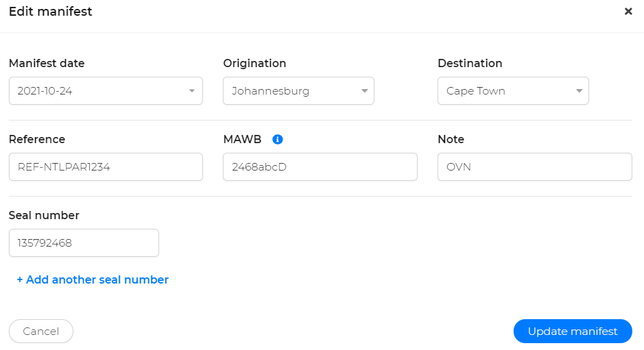Image resolution: width=644 pixels, height=350 pixels.
Task: Add another seal number
Action: point(93,280)
